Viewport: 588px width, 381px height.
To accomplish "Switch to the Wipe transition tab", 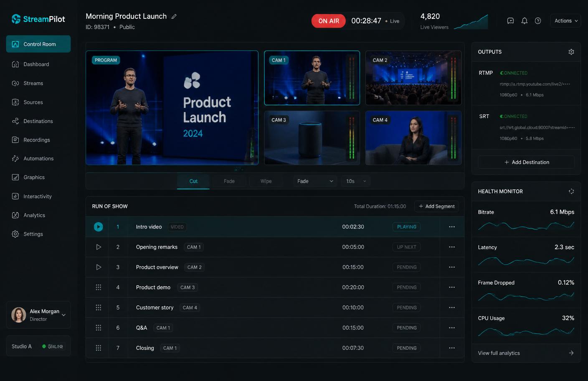I will tap(266, 181).
